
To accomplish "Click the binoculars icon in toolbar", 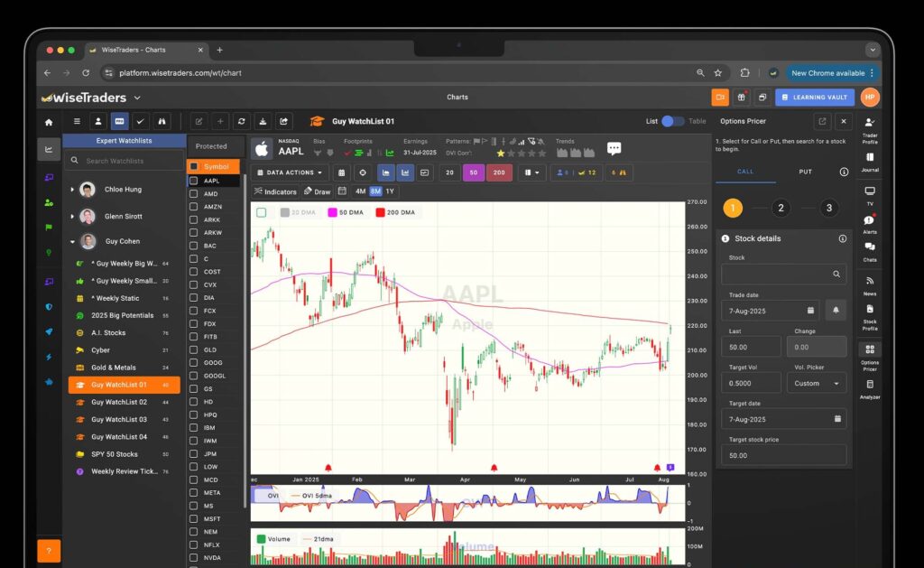I will click(x=162, y=122).
